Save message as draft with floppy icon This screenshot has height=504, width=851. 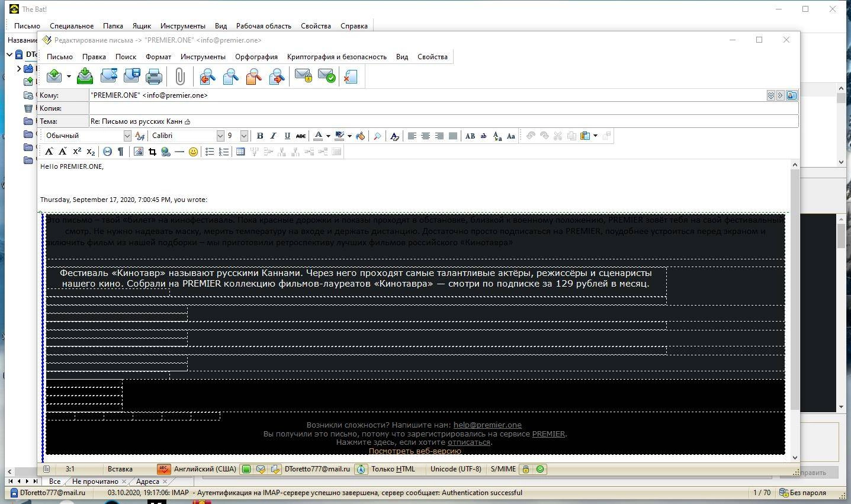pyautogui.click(x=131, y=76)
